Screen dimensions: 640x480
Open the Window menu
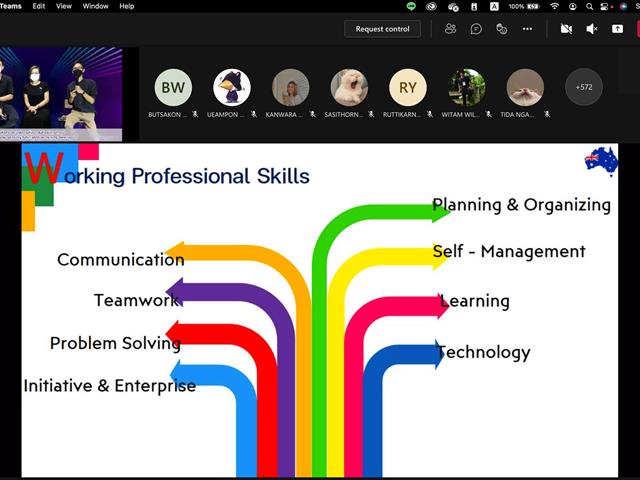click(x=96, y=6)
